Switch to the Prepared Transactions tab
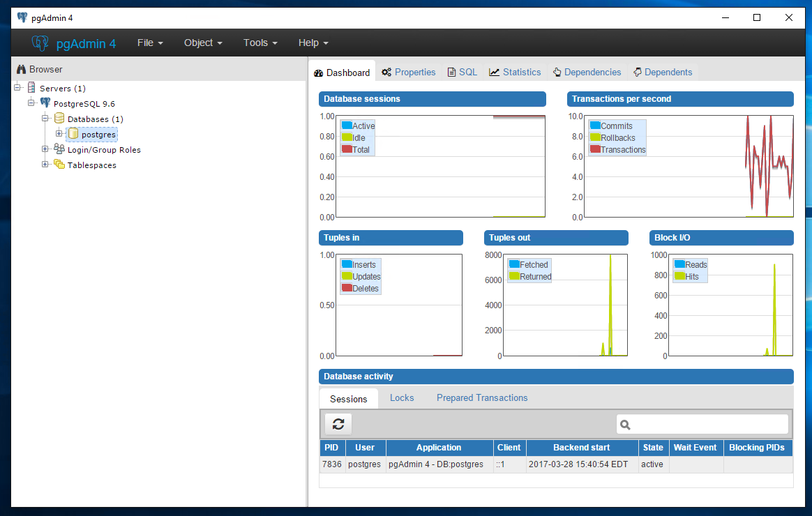812x516 pixels. 482,398
